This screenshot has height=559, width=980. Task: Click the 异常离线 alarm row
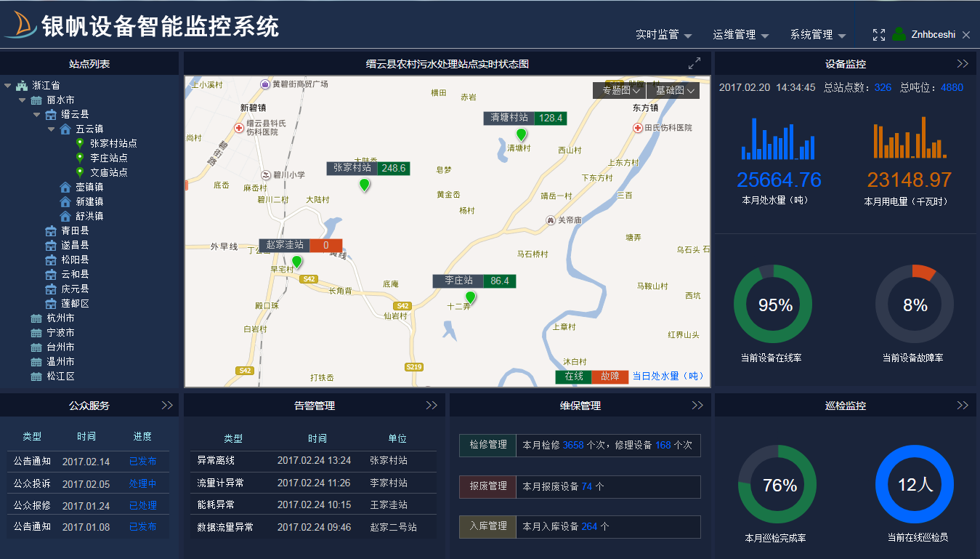(x=314, y=461)
